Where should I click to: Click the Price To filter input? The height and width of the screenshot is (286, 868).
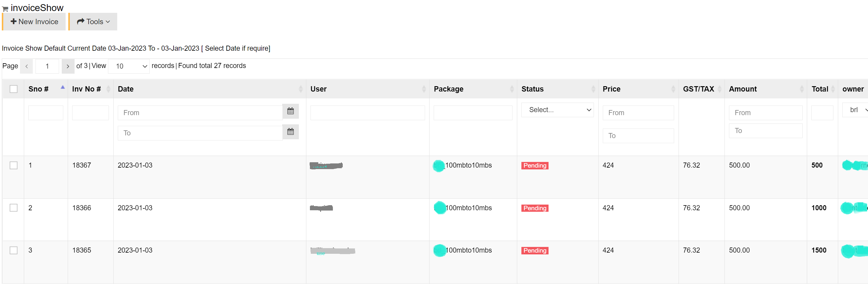[x=638, y=136]
